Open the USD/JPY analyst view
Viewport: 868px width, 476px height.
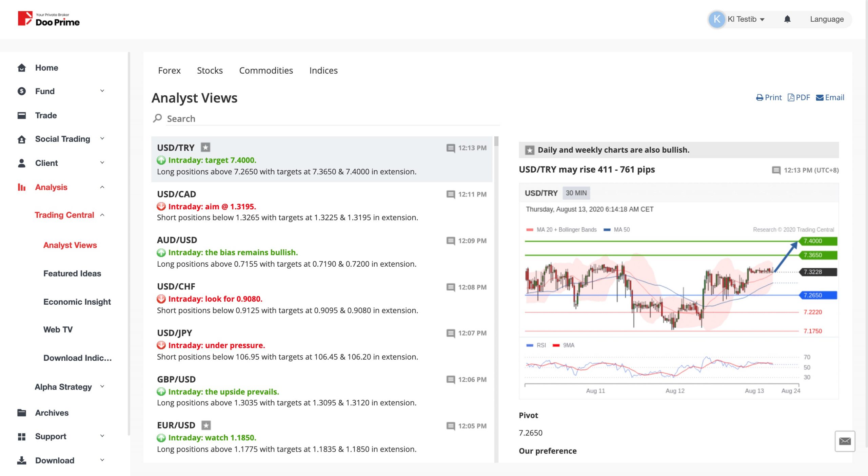tap(321, 345)
